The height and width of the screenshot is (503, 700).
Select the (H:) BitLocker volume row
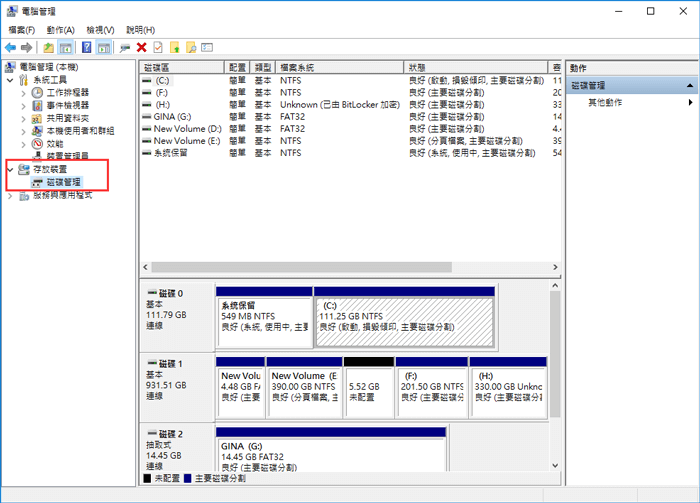tap(350, 104)
